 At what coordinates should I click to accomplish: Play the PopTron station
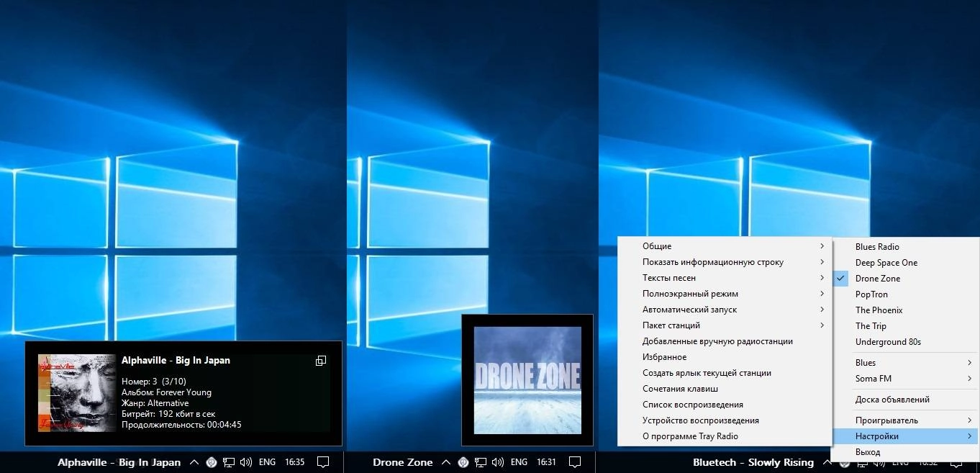906,294
